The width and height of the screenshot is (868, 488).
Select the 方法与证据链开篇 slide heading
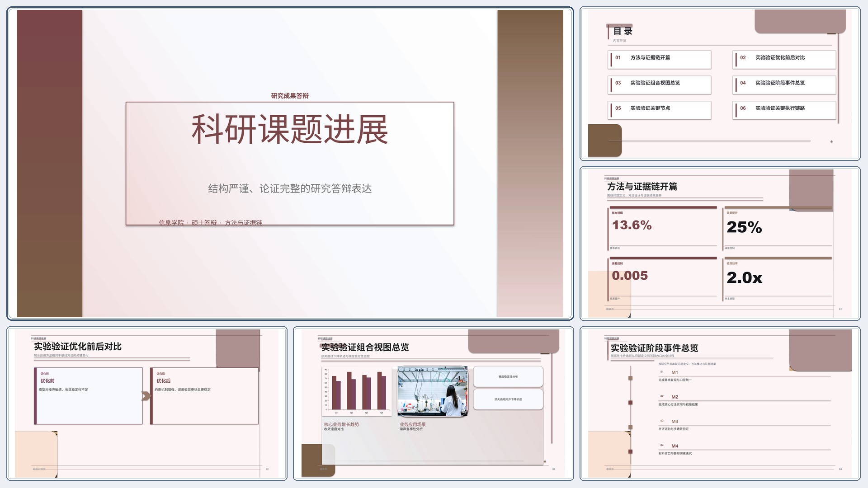point(642,187)
